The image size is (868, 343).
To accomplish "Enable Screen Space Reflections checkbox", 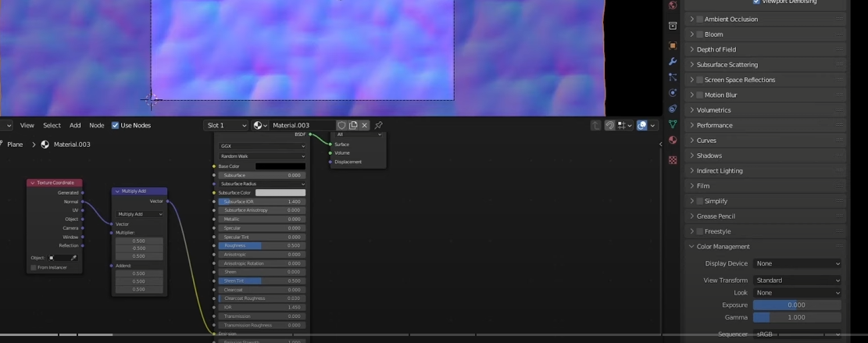I will click(700, 80).
